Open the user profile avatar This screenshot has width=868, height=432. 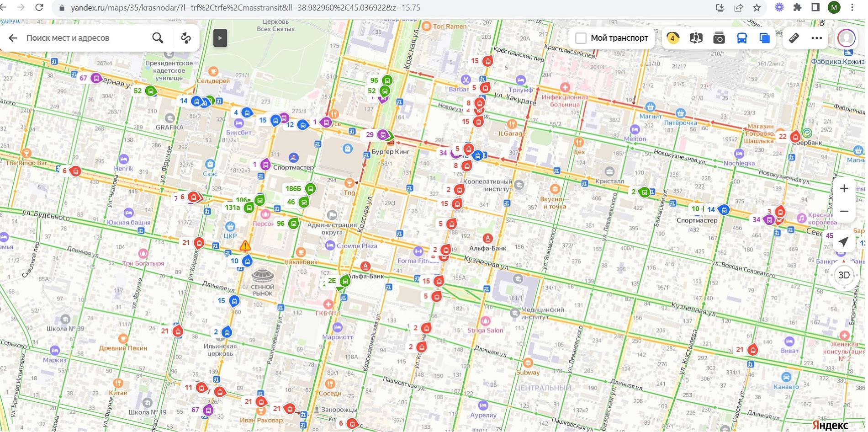click(x=846, y=38)
